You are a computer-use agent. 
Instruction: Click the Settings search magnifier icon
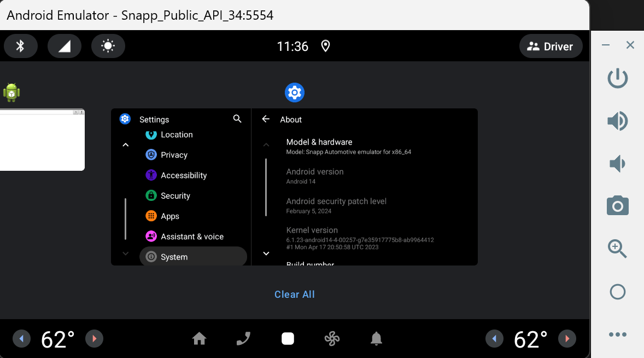(x=237, y=119)
